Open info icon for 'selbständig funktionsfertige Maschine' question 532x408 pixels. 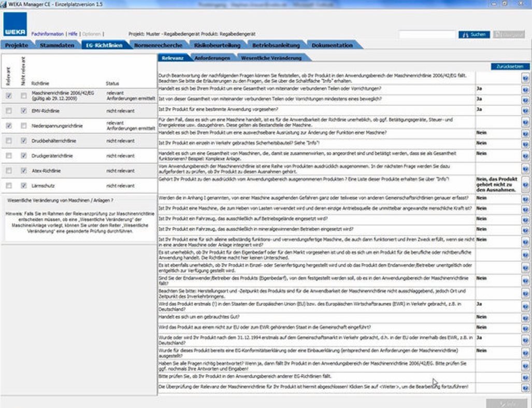click(x=526, y=242)
